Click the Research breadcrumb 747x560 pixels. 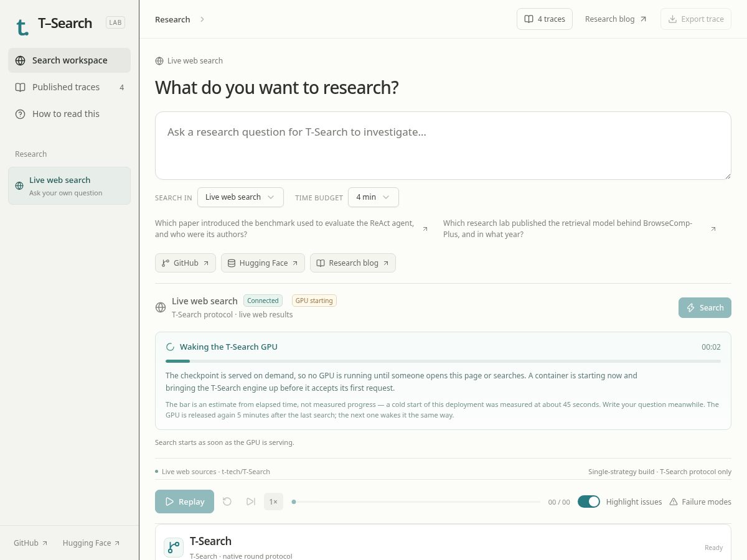[172, 19]
